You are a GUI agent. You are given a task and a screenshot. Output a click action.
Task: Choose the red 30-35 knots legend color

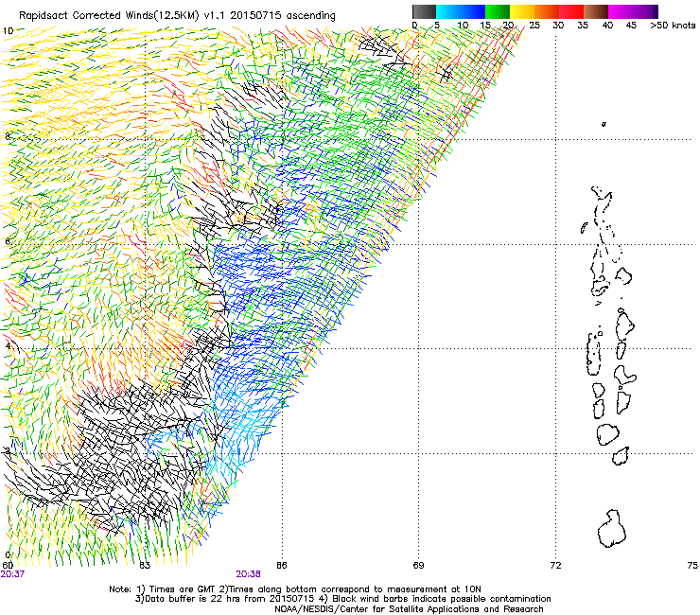571,11
